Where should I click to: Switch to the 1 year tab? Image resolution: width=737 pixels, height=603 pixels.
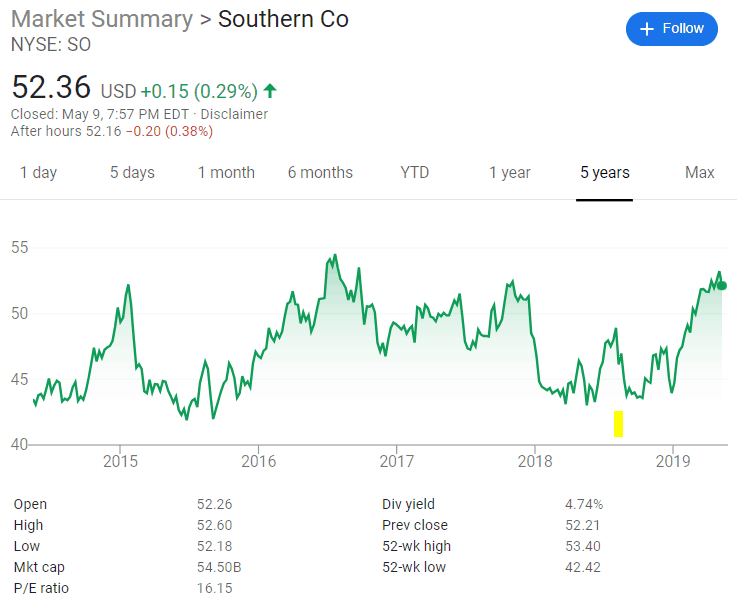tap(510, 172)
